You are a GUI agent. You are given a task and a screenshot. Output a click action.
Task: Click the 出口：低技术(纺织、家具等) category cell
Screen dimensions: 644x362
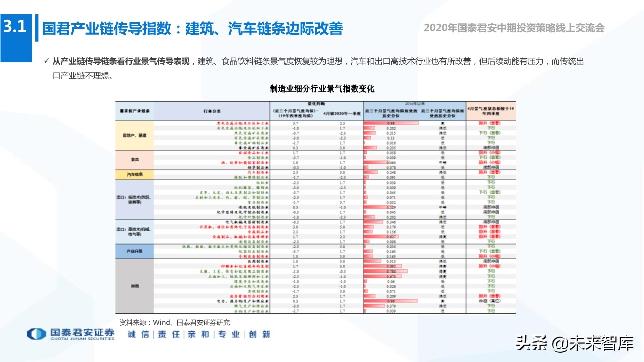coord(135,199)
